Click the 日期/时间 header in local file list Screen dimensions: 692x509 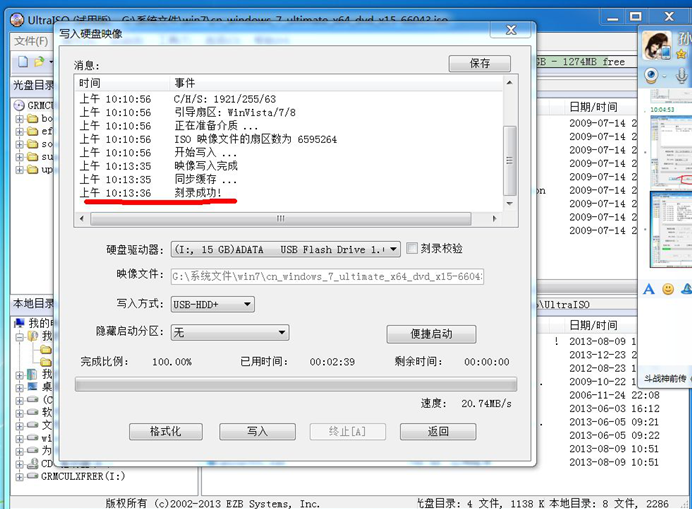(593, 325)
